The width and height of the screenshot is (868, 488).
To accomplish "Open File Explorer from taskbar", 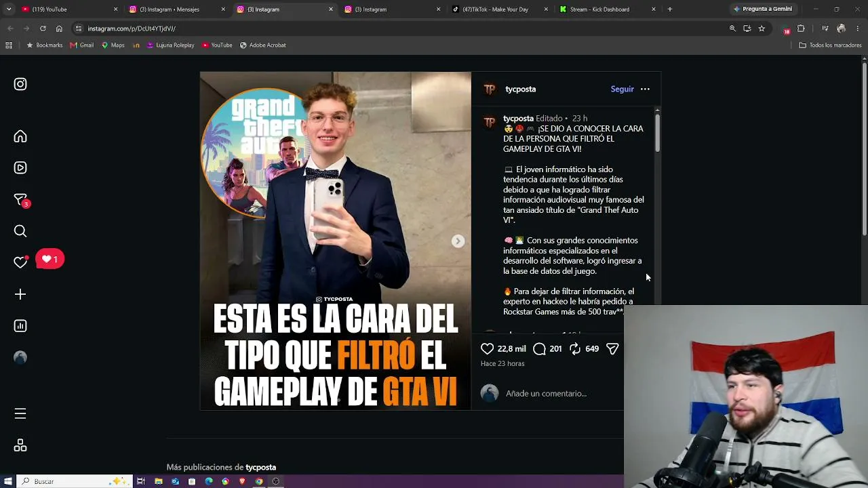I will [158, 481].
